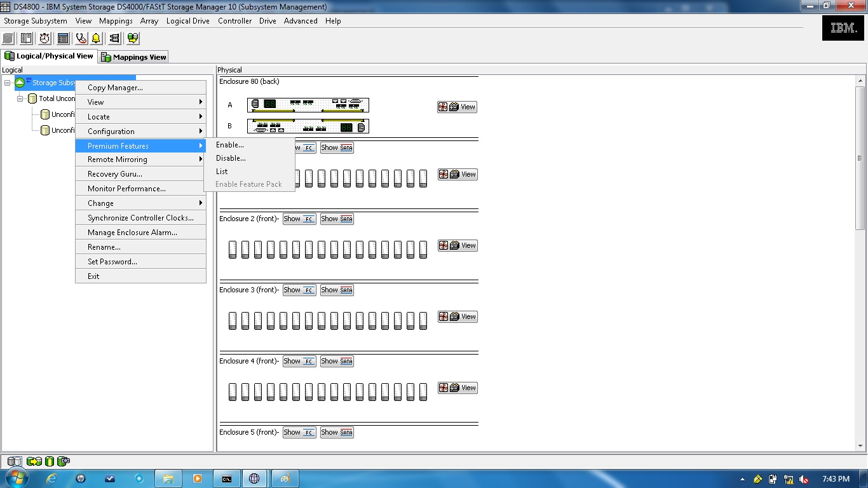Viewport: 868px width, 488px height.
Task: Open the Advanced menu in menu bar
Action: tap(301, 21)
